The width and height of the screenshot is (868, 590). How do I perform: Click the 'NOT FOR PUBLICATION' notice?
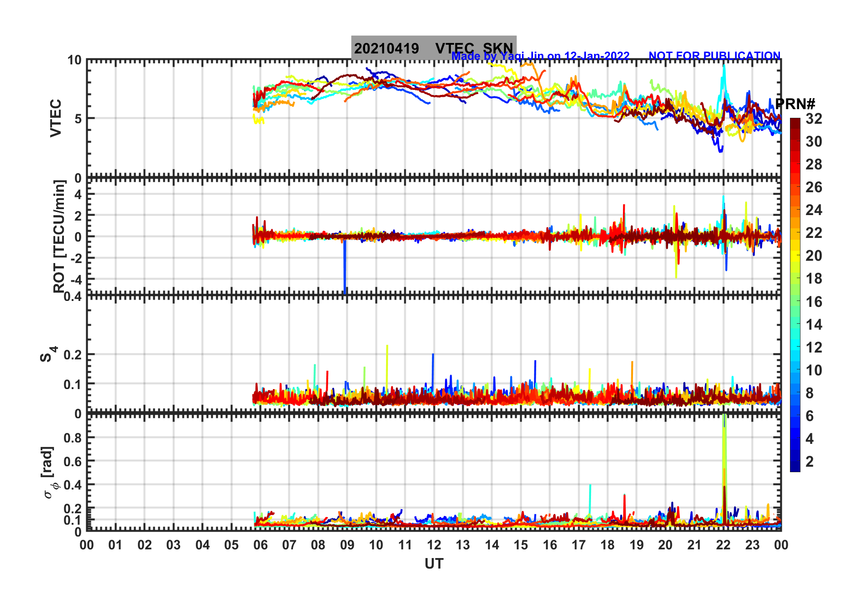pos(715,56)
